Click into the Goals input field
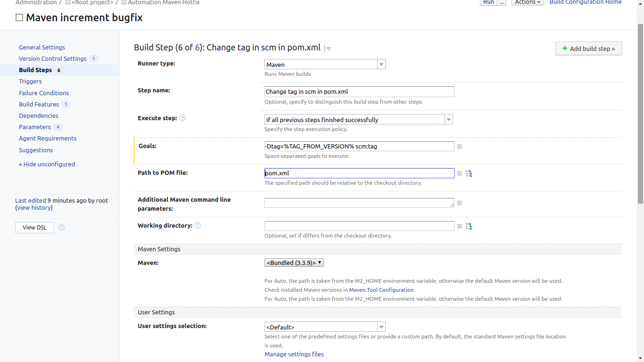Image resolution: width=644 pixels, height=362 pixels. pyautogui.click(x=359, y=146)
